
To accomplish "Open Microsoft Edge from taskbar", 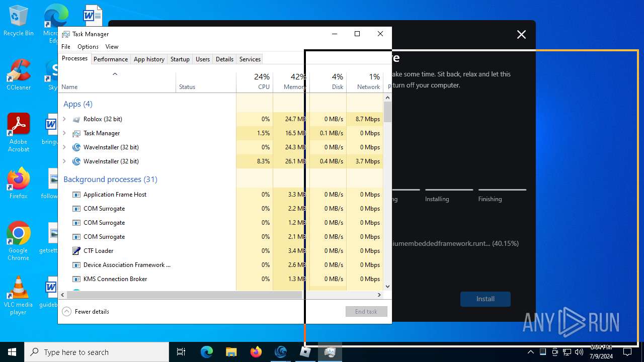I will (207, 352).
